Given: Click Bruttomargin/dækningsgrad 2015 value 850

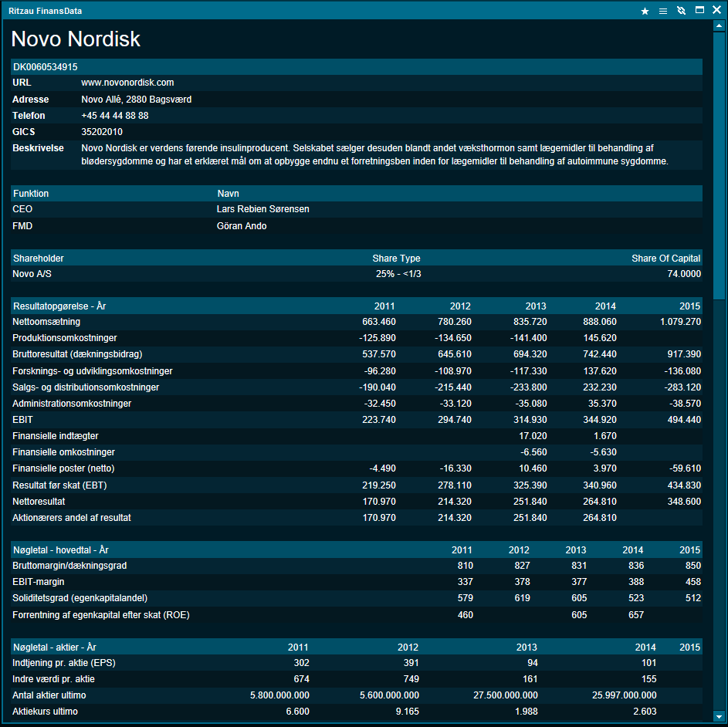Looking at the screenshot, I should coord(693,566).
